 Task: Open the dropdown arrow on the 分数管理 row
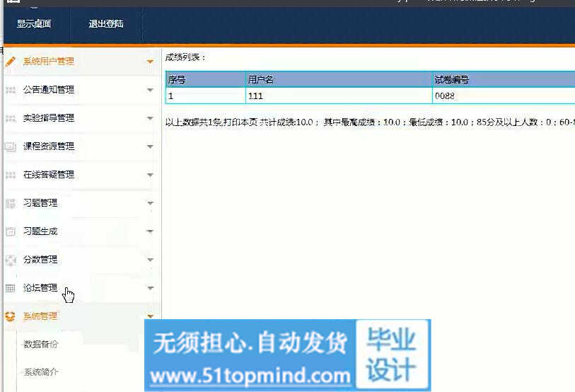pyautogui.click(x=150, y=260)
